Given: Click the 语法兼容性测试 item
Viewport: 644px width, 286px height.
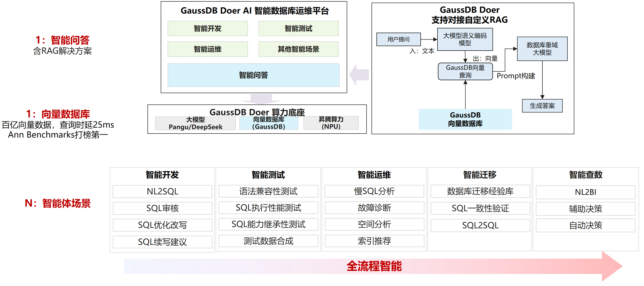Looking at the screenshot, I should coord(268,191).
